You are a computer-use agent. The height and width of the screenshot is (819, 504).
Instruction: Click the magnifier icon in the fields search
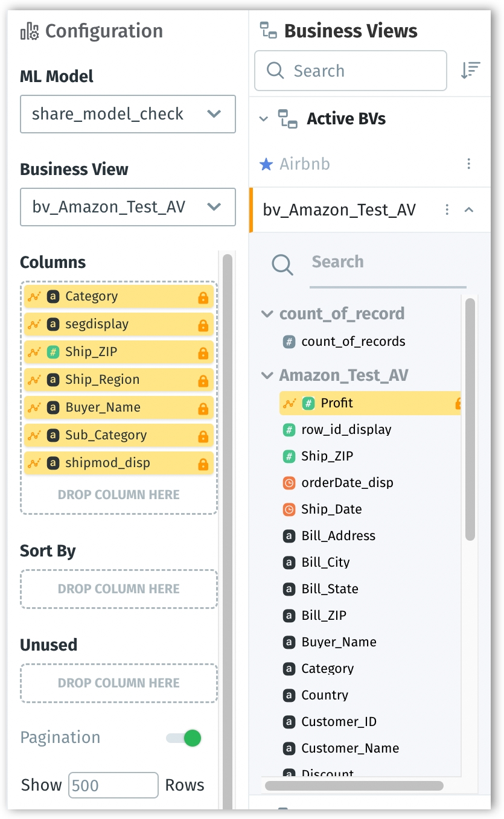(282, 264)
